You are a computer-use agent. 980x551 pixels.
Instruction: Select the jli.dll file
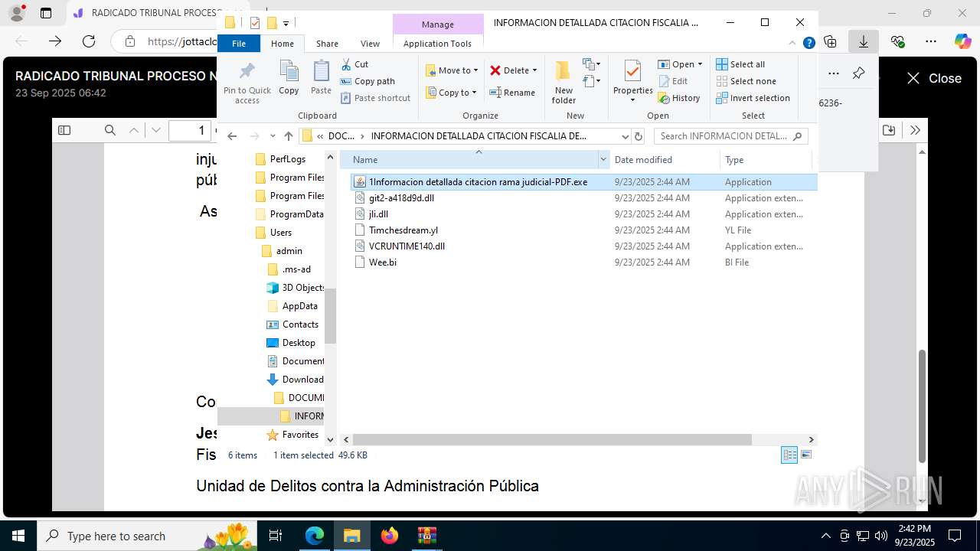[x=378, y=214]
